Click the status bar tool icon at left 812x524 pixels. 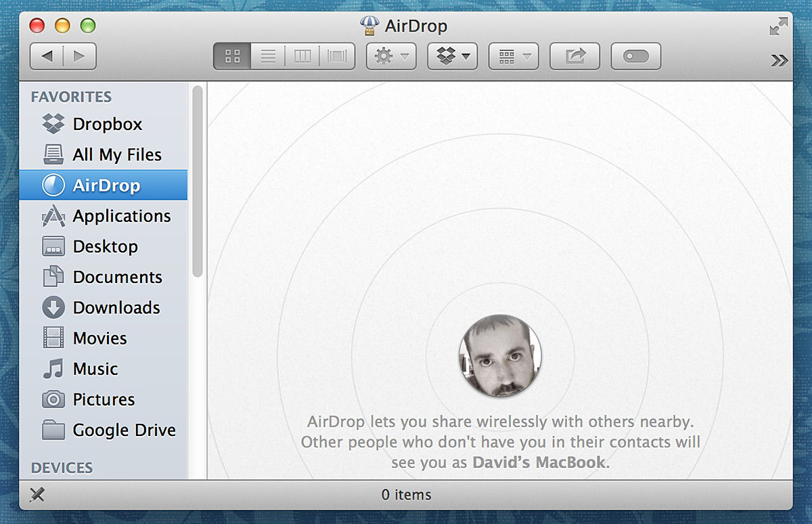(x=37, y=495)
